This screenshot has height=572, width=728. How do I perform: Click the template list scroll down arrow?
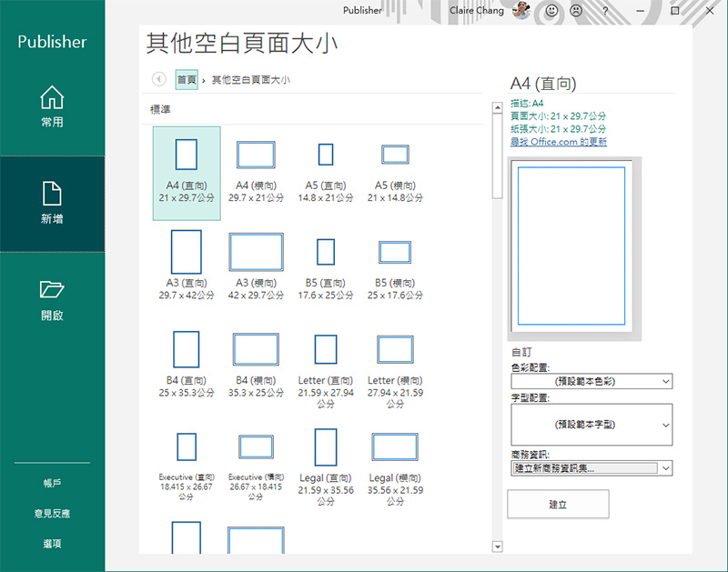497,547
